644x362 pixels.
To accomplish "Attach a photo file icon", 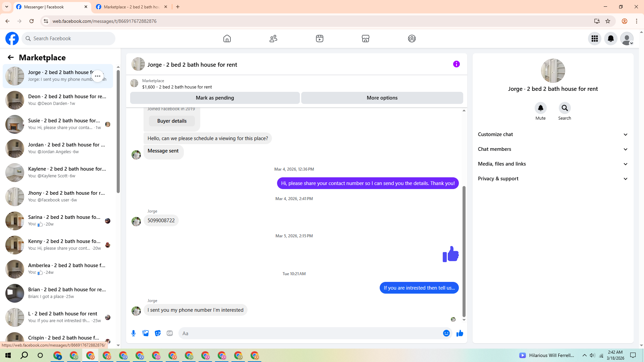I will coord(146,333).
